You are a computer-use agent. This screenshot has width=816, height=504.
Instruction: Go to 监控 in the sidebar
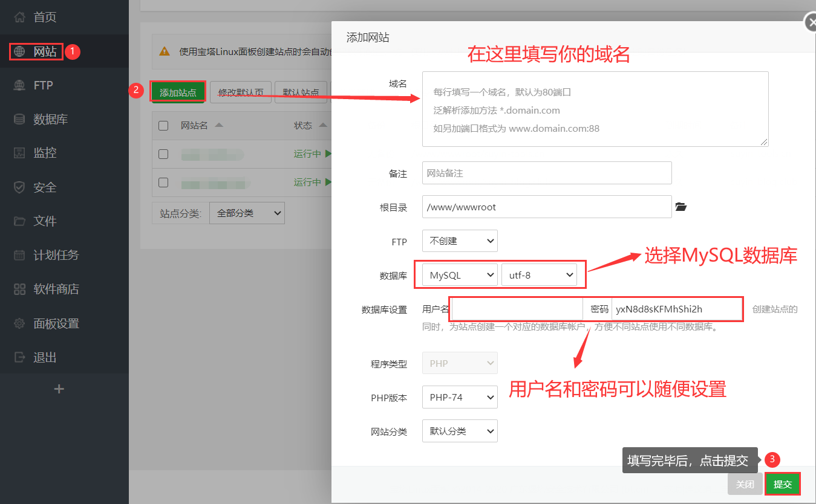pos(45,153)
